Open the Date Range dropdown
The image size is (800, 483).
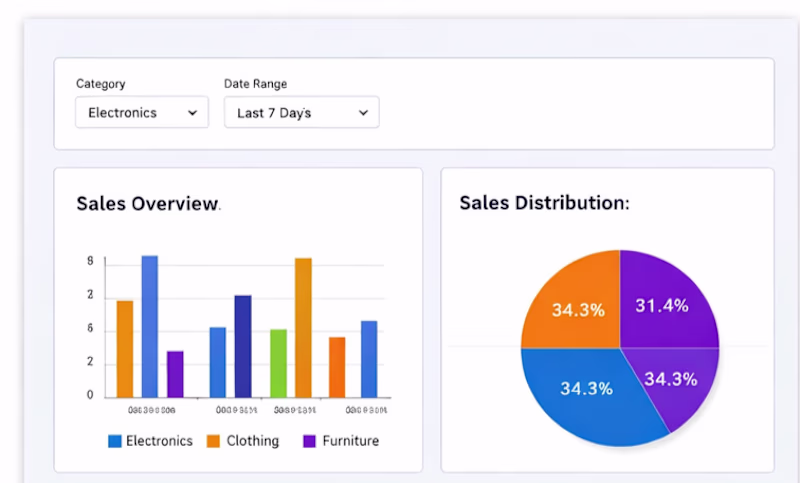click(x=301, y=113)
